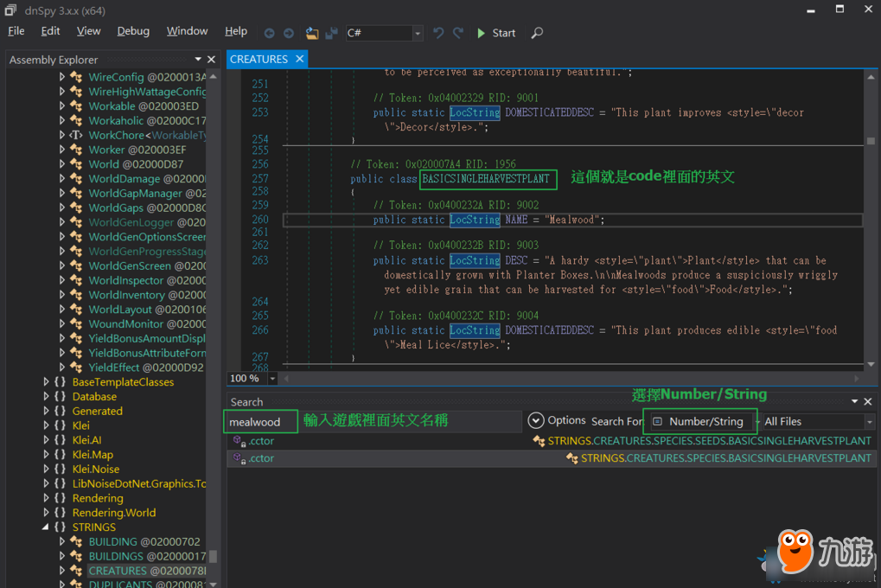
Task: Open the File menu
Action: coord(16,31)
